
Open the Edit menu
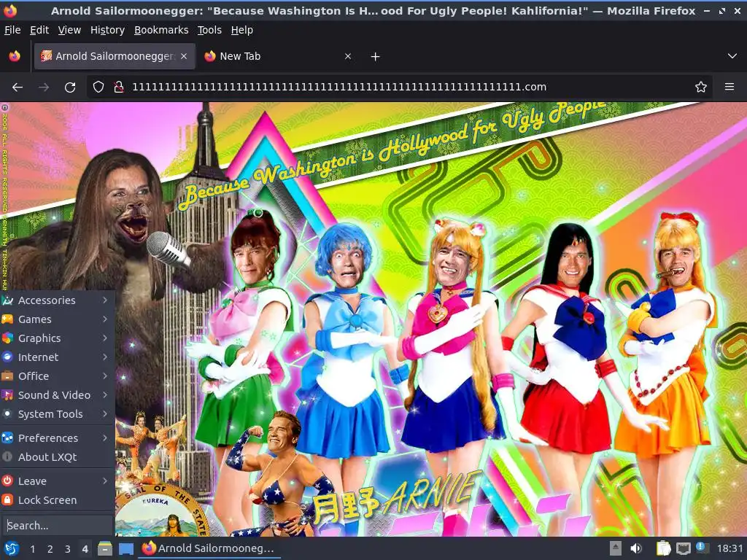tap(39, 30)
